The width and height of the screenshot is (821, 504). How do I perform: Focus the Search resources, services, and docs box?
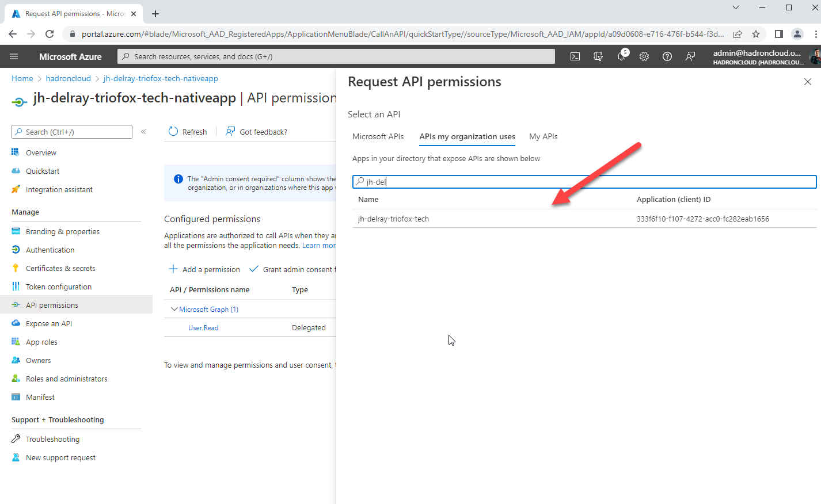[x=336, y=56]
